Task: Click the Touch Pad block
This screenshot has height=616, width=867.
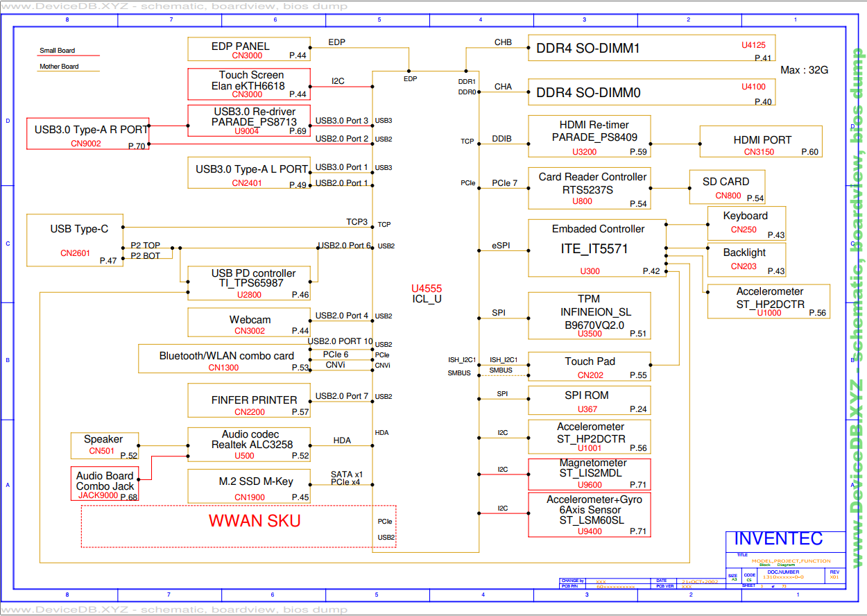Action: point(590,366)
